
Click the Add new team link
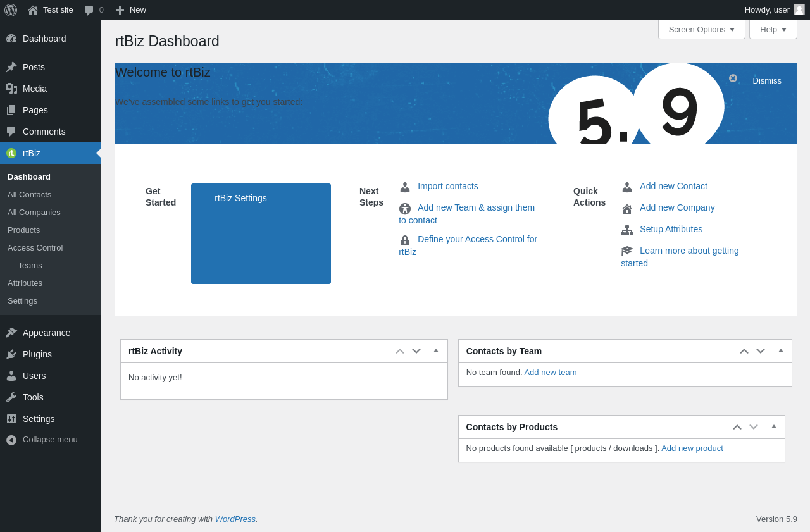coord(551,373)
